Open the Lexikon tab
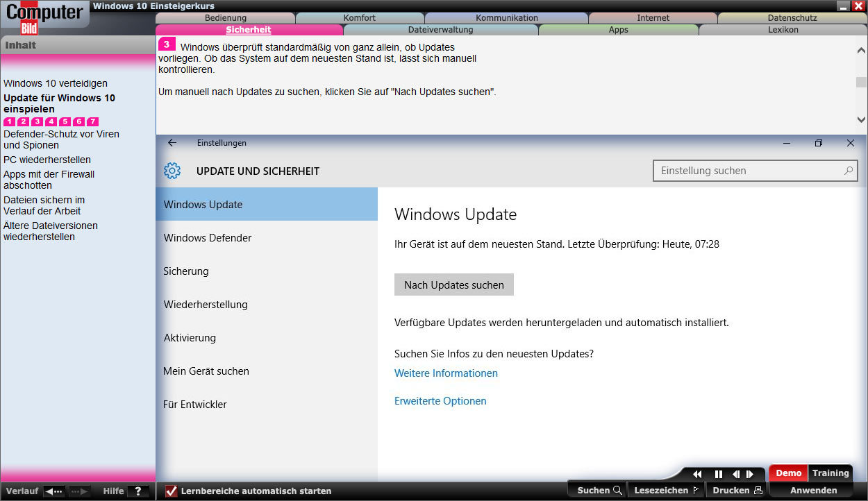The image size is (868, 501). [783, 30]
